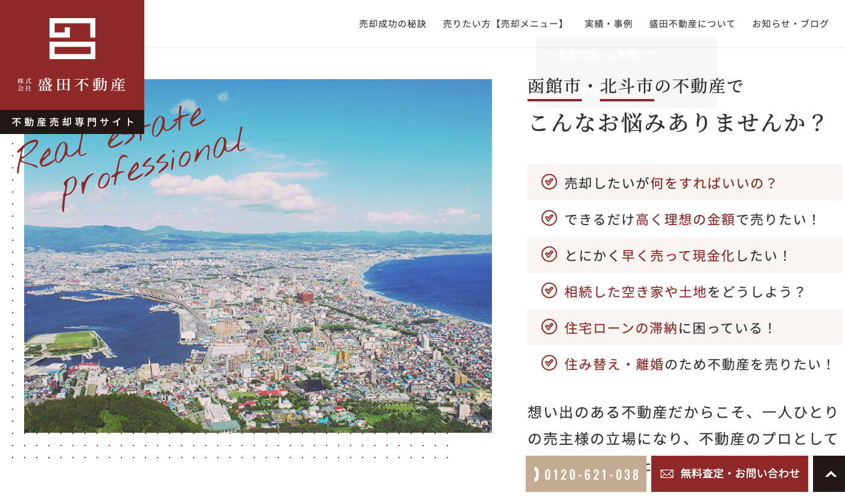Image resolution: width=845 pixels, height=504 pixels.
Task: Open 盛田不動産について menu item
Action: [x=692, y=24]
